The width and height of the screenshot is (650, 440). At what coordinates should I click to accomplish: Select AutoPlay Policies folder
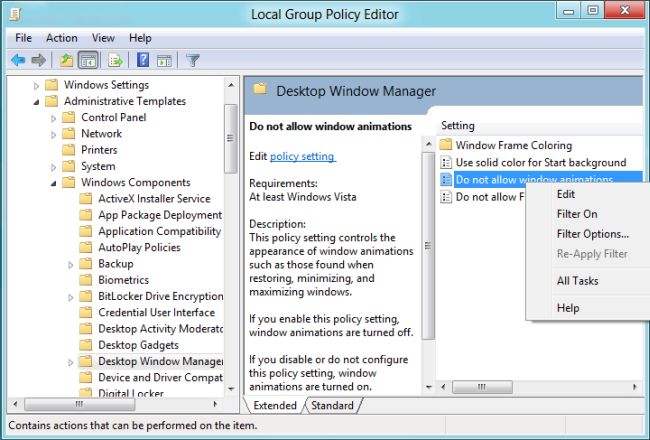point(139,247)
